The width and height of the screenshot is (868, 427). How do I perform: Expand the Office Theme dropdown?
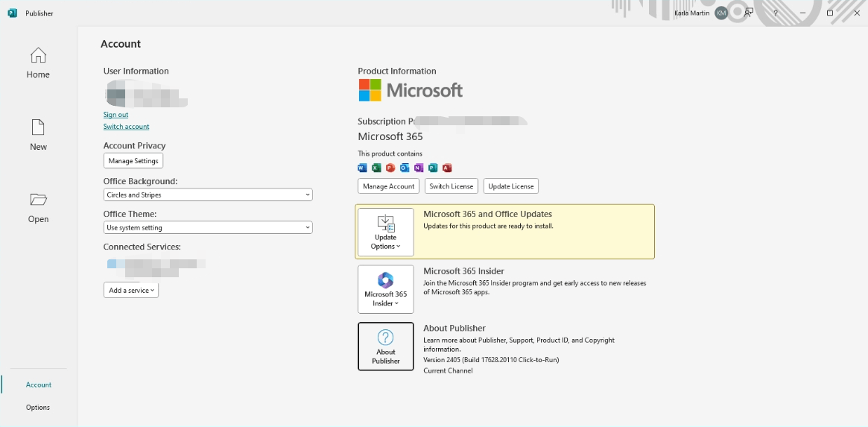coord(208,227)
